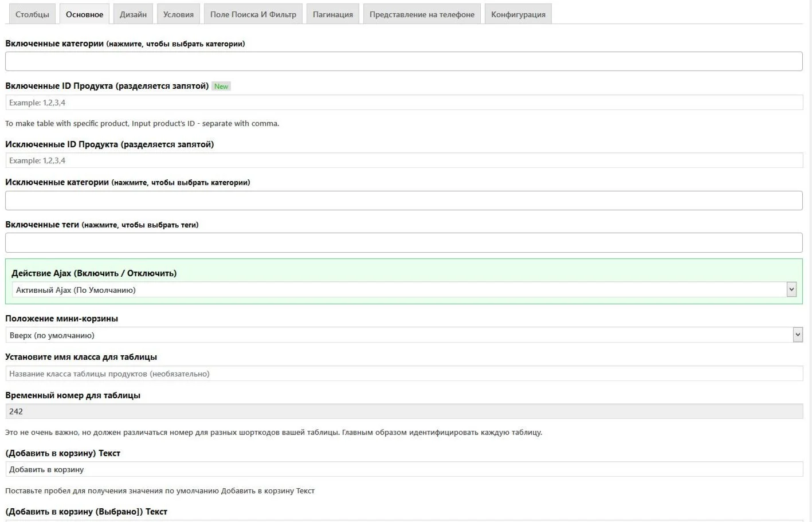Open Поле Поиска И Фильтр tab

coord(253,14)
